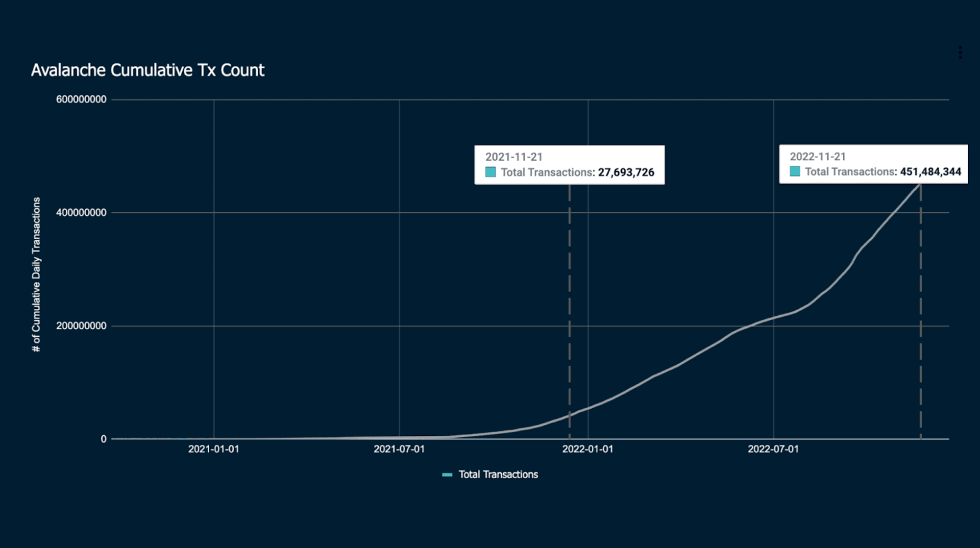Screen dimensions: 980x548
Task: Select the 2021-11-21 tooltip date
Action: tap(514, 157)
